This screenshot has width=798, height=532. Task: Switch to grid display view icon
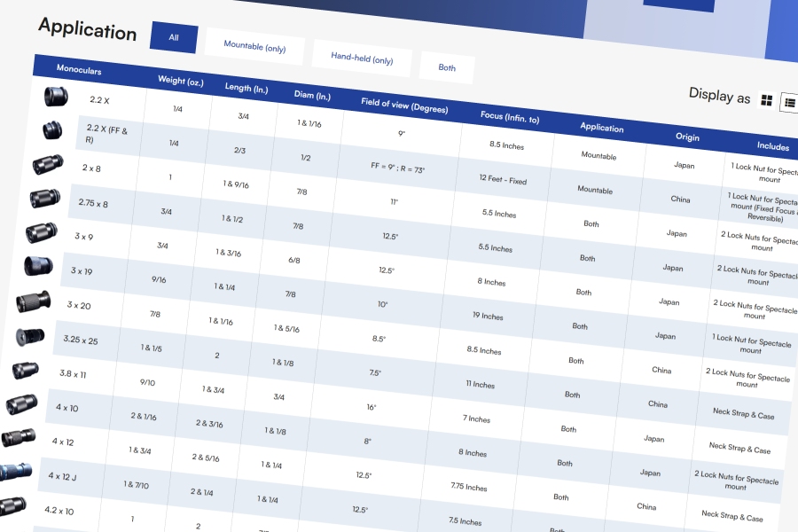[x=767, y=100]
